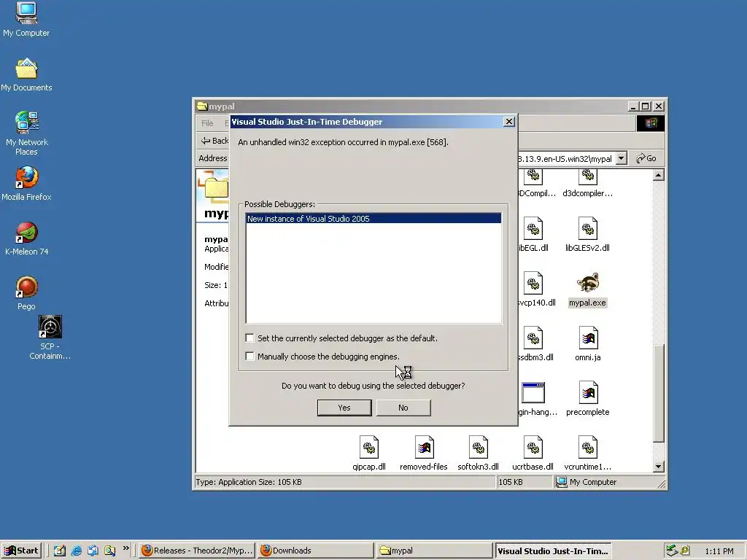
Task: Enable set selected debugger as default
Action: tap(249, 338)
